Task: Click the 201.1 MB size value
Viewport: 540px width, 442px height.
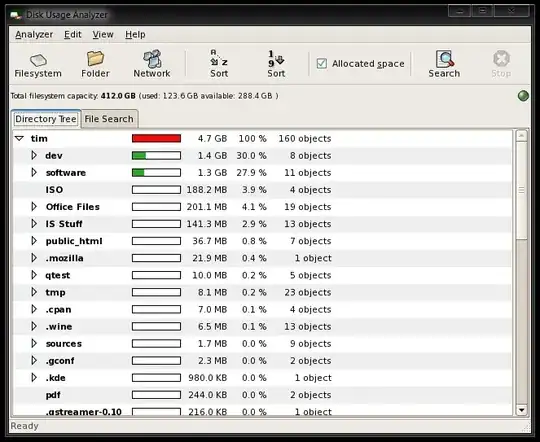Action: [x=207, y=207]
